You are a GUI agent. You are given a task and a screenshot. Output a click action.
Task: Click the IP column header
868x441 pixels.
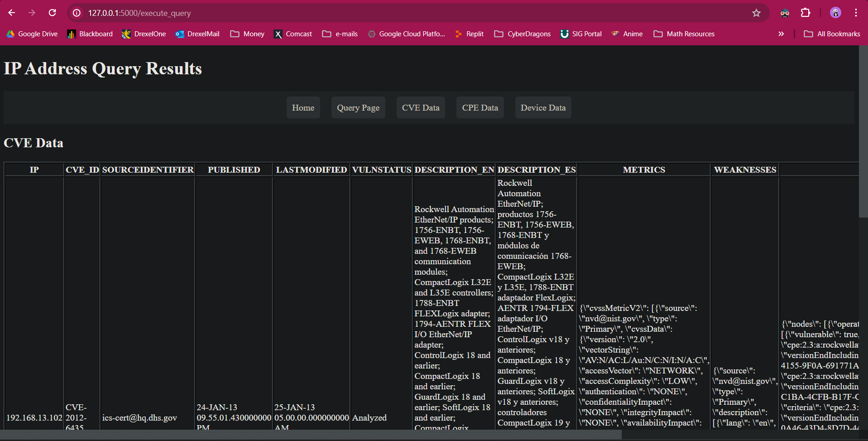point(34,170)
